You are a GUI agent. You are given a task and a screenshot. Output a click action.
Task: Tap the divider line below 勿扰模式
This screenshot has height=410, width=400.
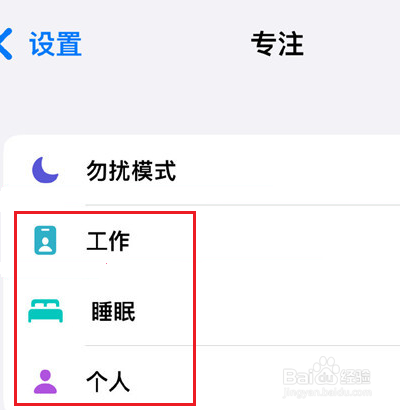pyautogui.click(x=243, y=205)
